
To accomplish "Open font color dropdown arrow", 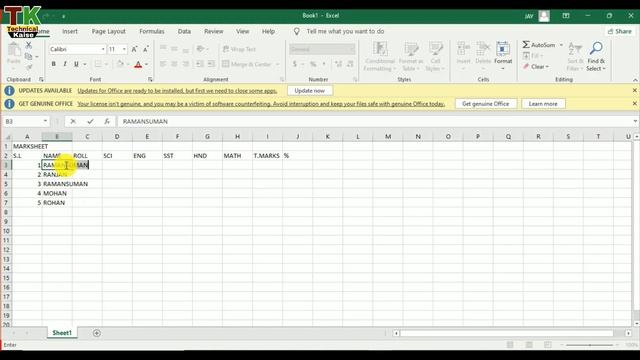I will tap(147, 64).
